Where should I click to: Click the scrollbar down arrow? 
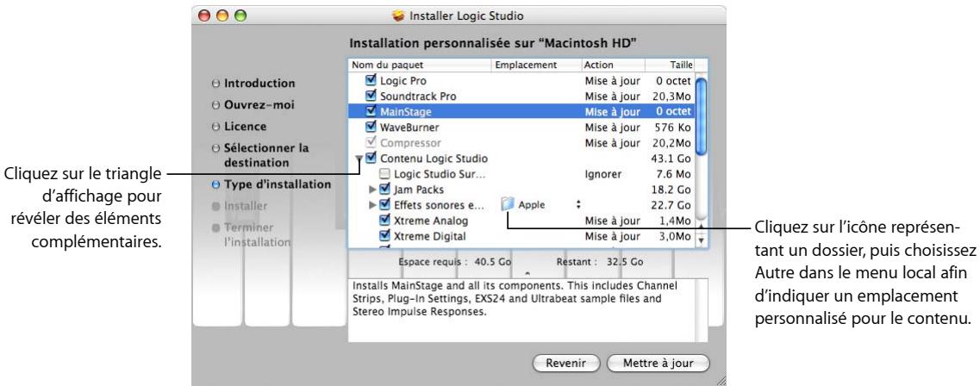pyautogui.click(x=702, y=240)
